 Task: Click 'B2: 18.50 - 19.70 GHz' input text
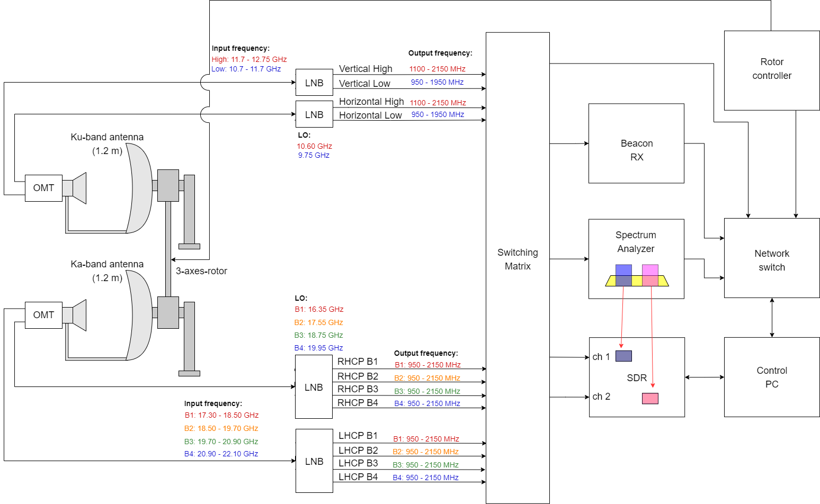(221, 428)
